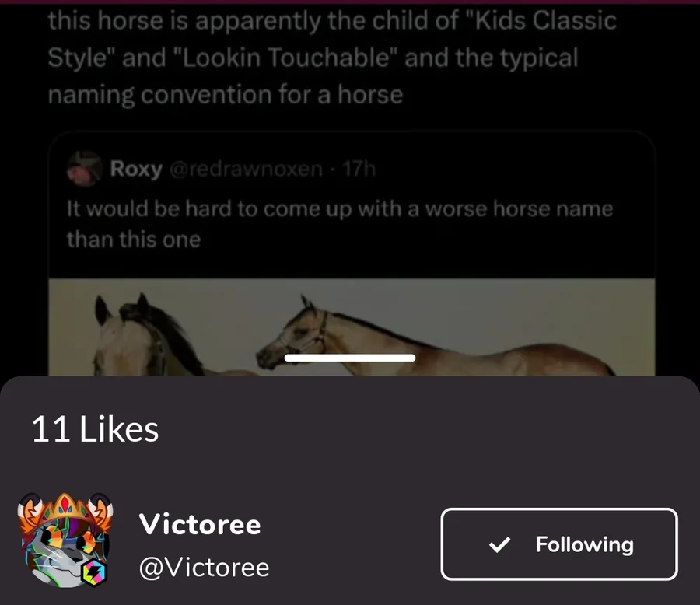Open the horse photo in quoted post
The image size is (700, 605).
pyautogui.click(x=352, y=327)
